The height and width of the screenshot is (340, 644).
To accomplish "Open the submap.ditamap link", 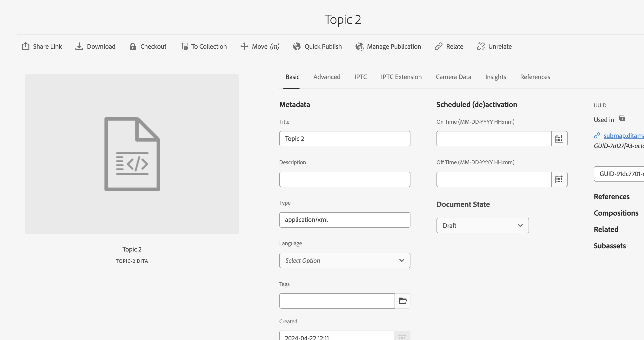I will coord(623,136).
